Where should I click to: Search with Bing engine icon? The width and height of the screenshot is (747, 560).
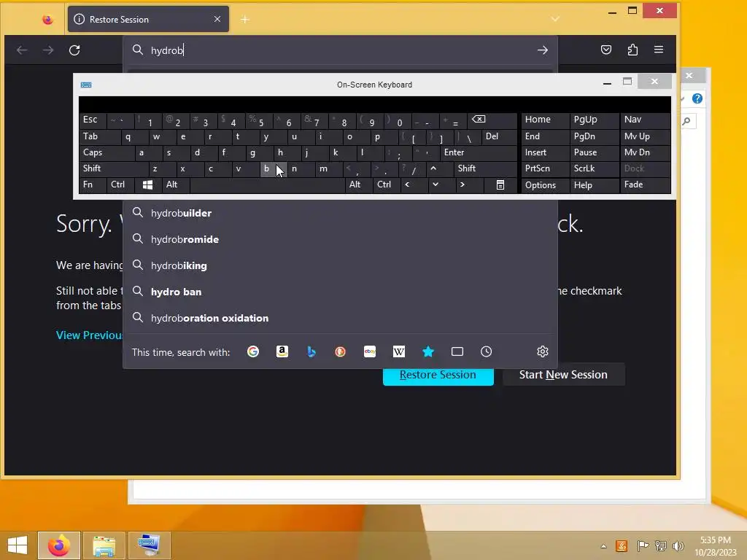[311, 351]
